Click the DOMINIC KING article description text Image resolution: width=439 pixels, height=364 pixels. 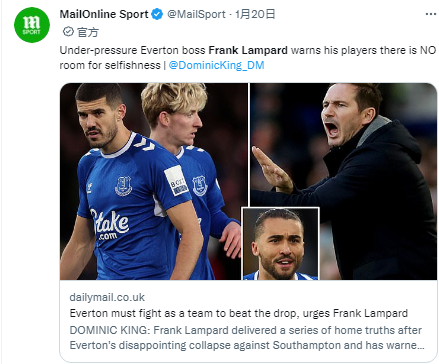[247, 338]
